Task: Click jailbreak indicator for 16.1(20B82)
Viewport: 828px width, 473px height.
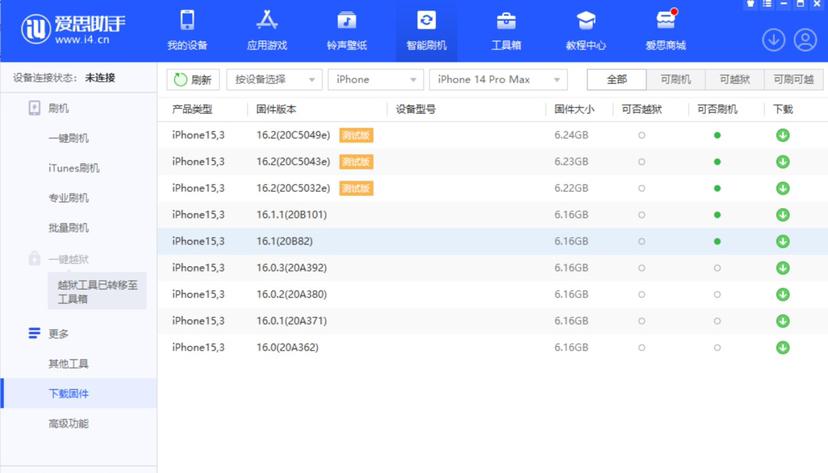Action: click(642, 241)
